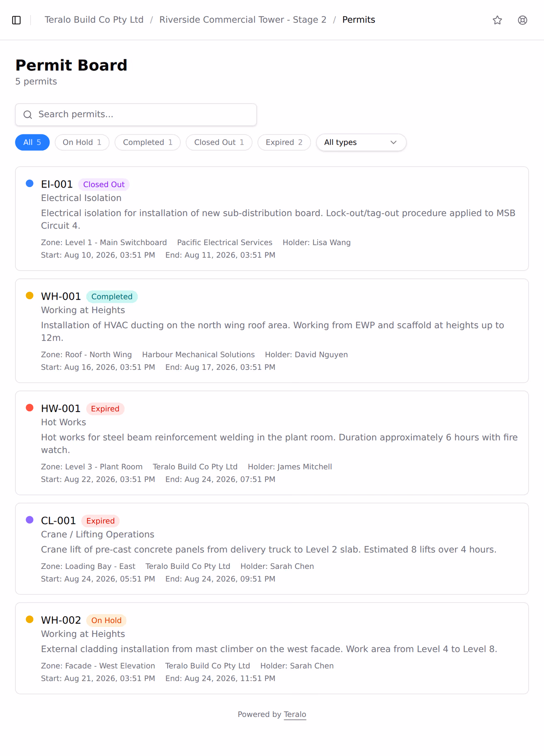Viewport: 544px width, 756px height.
Task: Open Riverside Commercial Tower breadcrumb link
Action: tap(243, 20)
